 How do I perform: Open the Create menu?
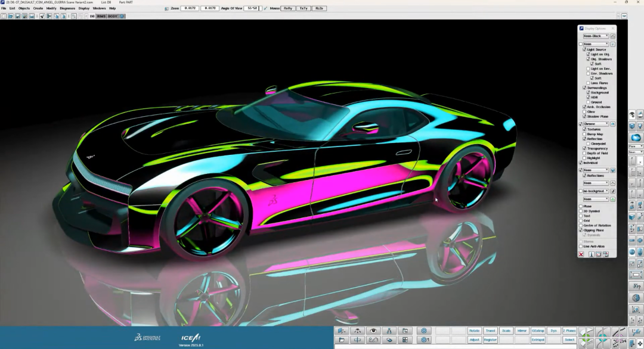pos(38,8)
